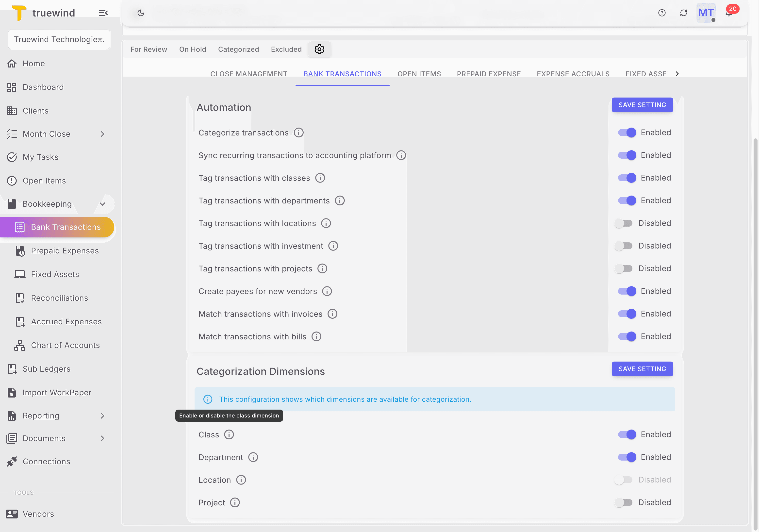759x532 pixels.
Task: Click the refresh icon in the top bar
Action: pos(684,13)
